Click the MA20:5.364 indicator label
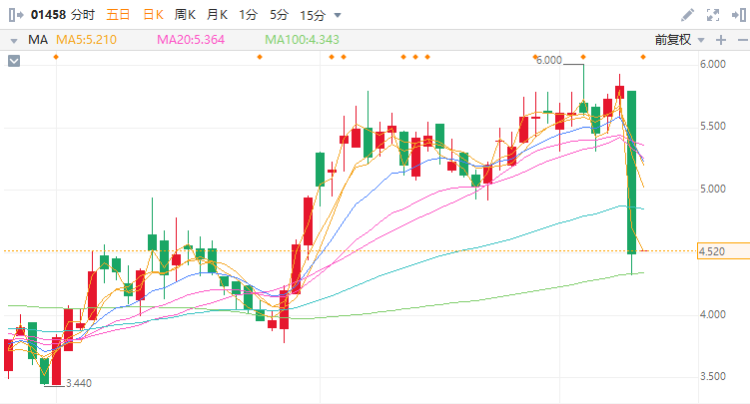Image resolution: width=750 pixels, height=404 pixels. pos(191,40)
